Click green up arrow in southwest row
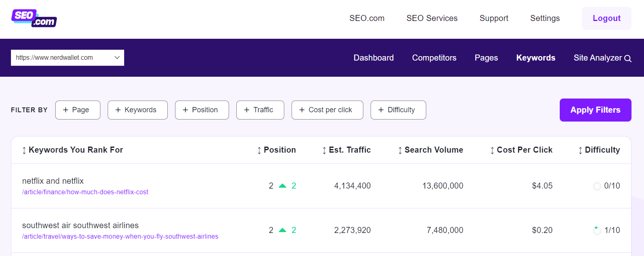 tap(282, 230)
